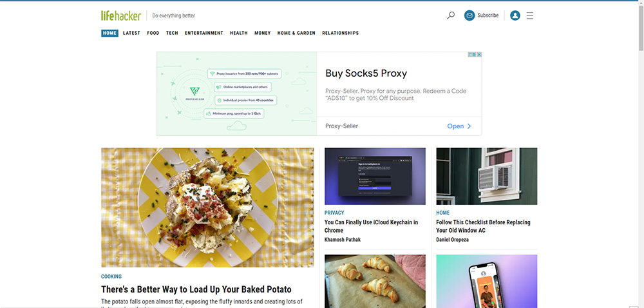The height and width of the screenshot is (308, 644).
Task: Click the AdChoices info icon on ad
Action: point(472,55)
